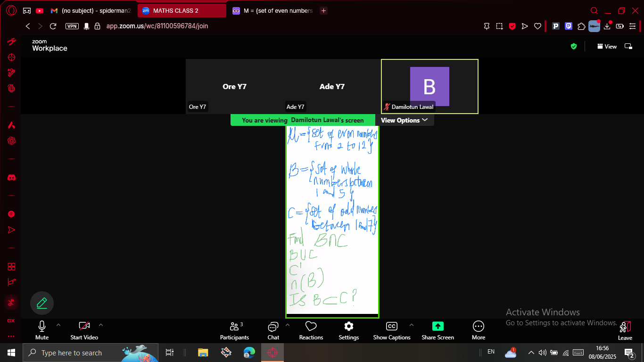Click the View layout button
Image resolution: width=644 pixels, height=362 pixels.
point(607,46)
